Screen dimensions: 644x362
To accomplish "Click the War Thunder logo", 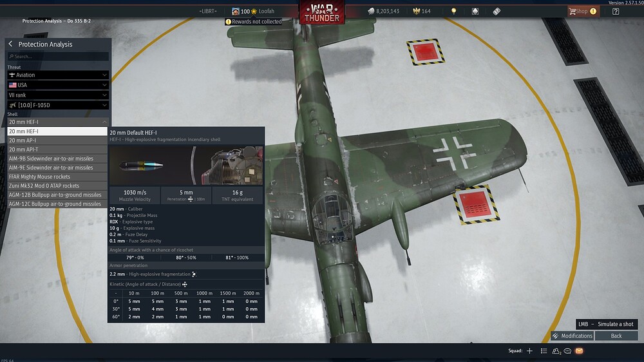I will click(x=321, y=13).
